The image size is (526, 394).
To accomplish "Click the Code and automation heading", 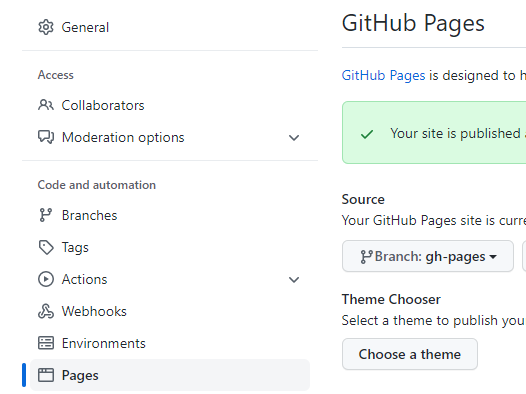I will (x=97, y=185).
